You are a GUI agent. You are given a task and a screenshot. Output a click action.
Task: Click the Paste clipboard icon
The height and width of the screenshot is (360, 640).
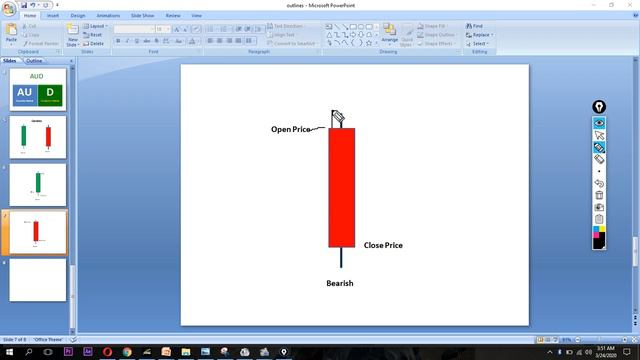coord(11,30)
